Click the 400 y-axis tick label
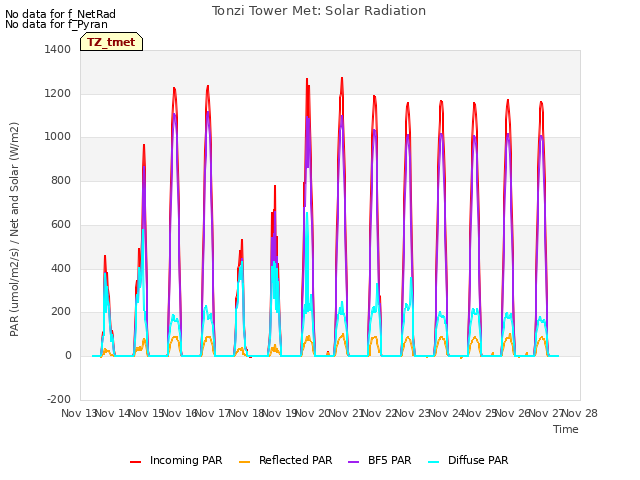Viewport: 640px width, 480px height. [x=61, y=268]
